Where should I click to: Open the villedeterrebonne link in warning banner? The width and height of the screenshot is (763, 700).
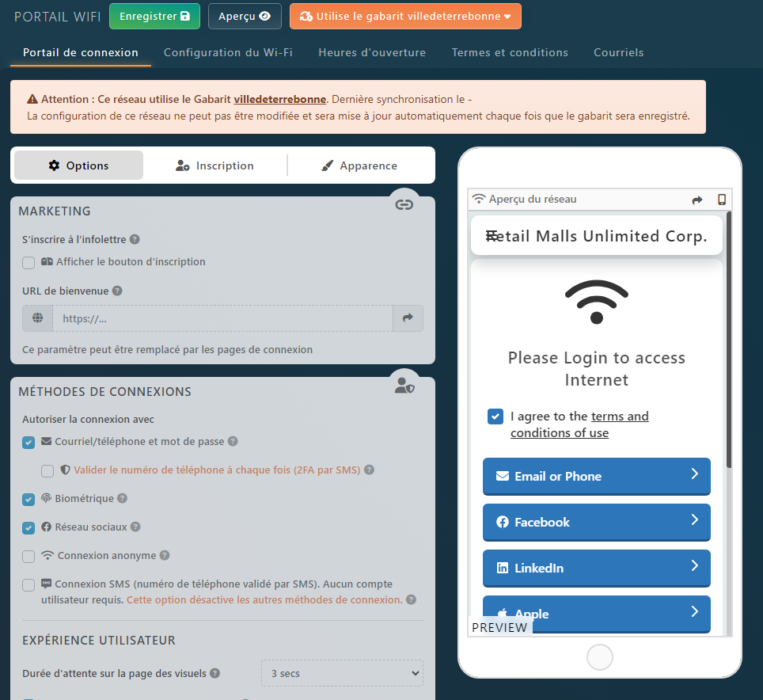point(279,100)
